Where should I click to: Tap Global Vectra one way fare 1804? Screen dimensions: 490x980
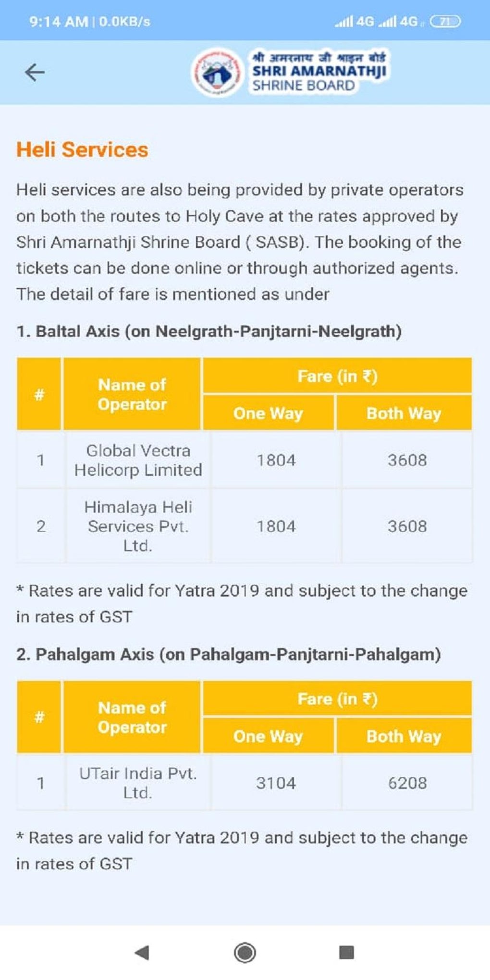276,460
